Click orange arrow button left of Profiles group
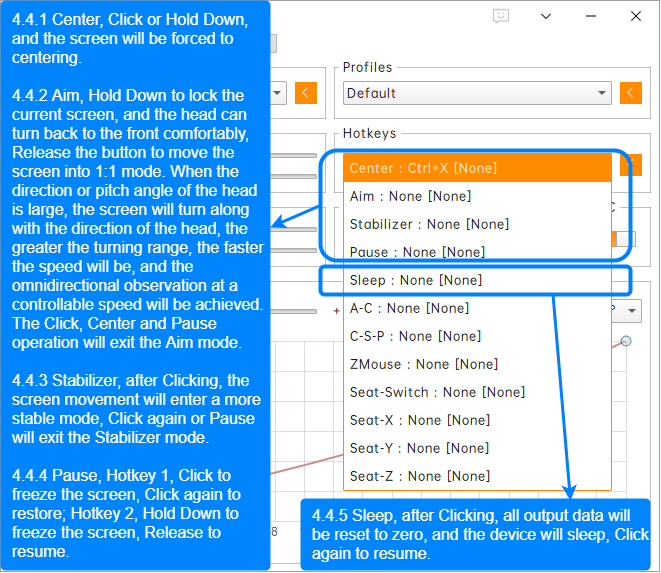 [x=306, y=93]
